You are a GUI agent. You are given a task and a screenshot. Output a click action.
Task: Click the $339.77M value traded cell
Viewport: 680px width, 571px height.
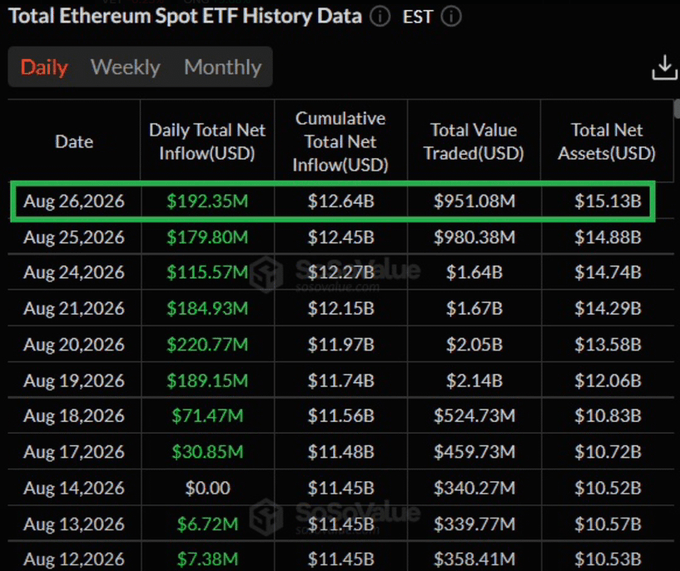tap(474, 525)
